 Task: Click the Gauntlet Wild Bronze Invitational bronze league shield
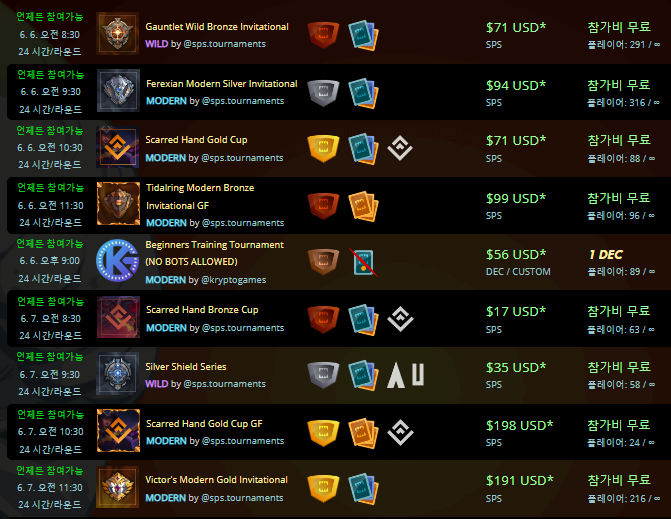click(323, 35)
